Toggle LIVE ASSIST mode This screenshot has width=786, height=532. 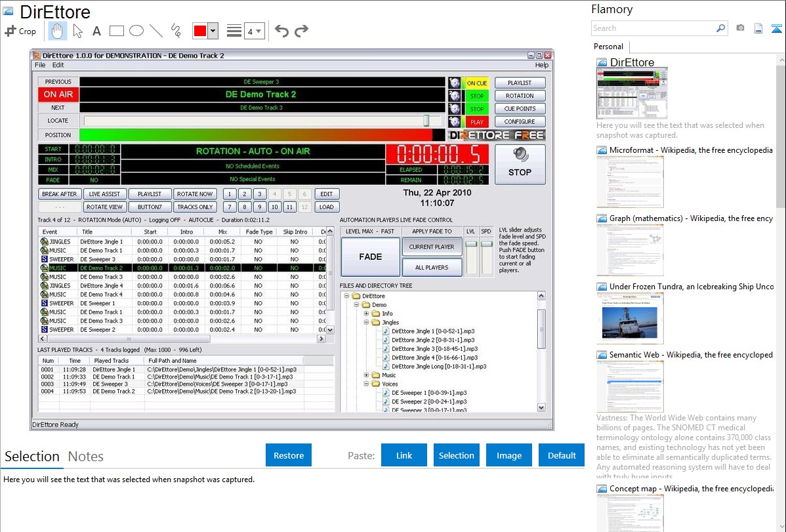pos(104,194)
